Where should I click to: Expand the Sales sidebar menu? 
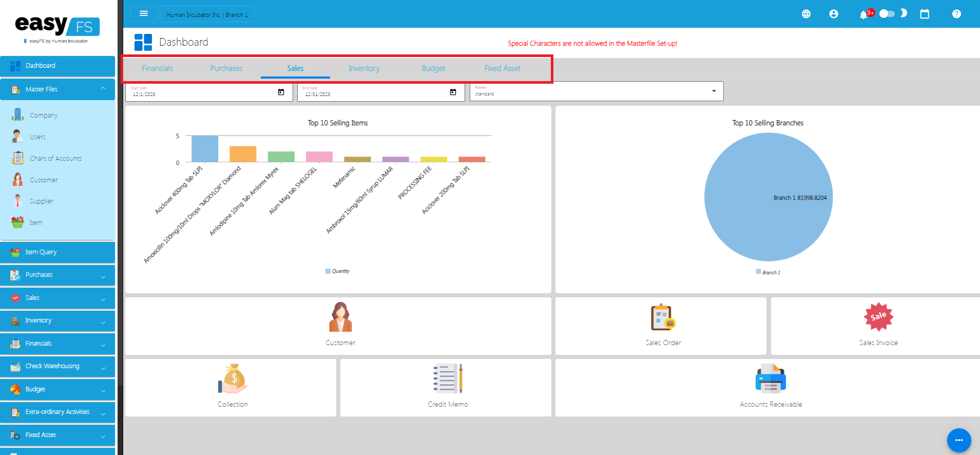[x=57, y=298]
